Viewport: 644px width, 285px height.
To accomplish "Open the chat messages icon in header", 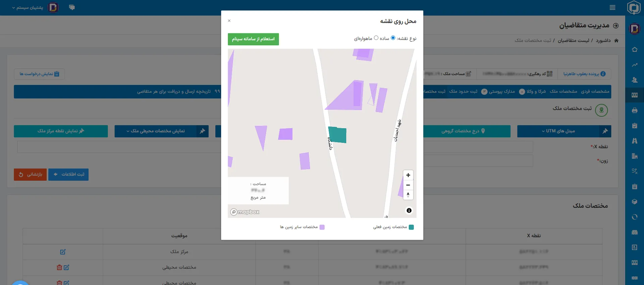I will click(x=72, y=7).
